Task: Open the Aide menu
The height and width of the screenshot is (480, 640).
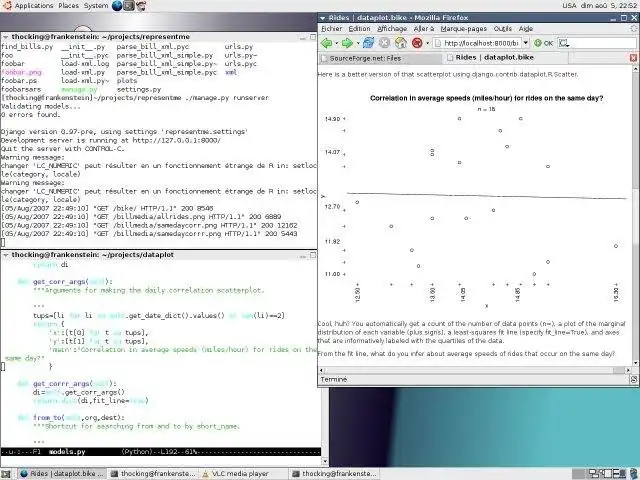Action: pyautogui.click(x=526, y=29)
